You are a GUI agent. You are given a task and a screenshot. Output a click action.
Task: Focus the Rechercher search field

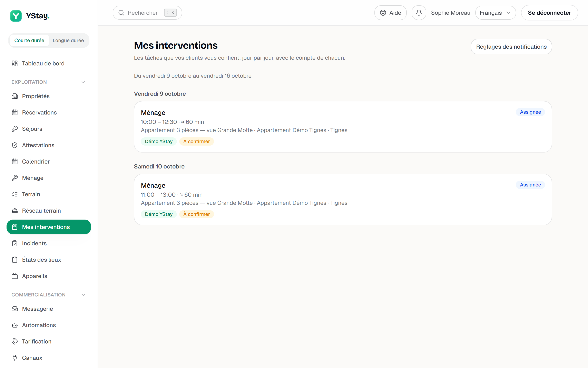pyautogui.click(x=147, y=13)
